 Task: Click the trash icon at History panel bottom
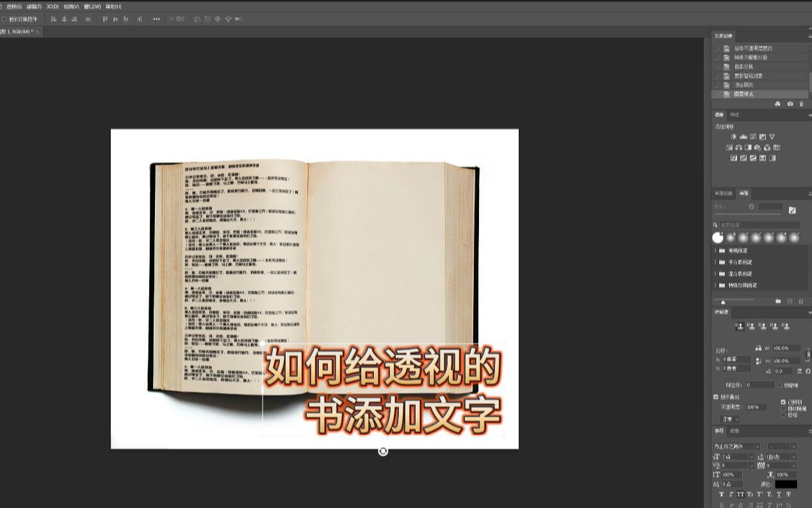tap(800, 103)
